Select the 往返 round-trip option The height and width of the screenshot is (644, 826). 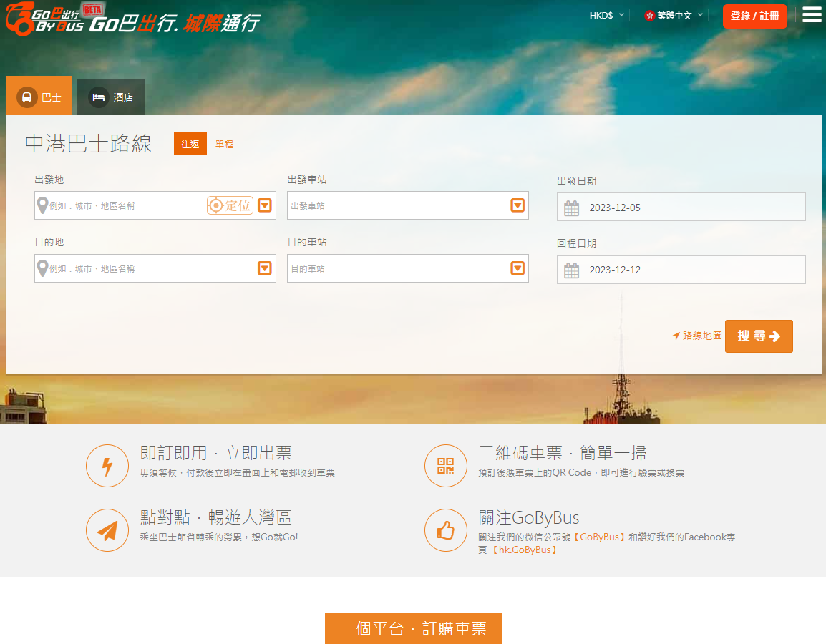(190, 144)
